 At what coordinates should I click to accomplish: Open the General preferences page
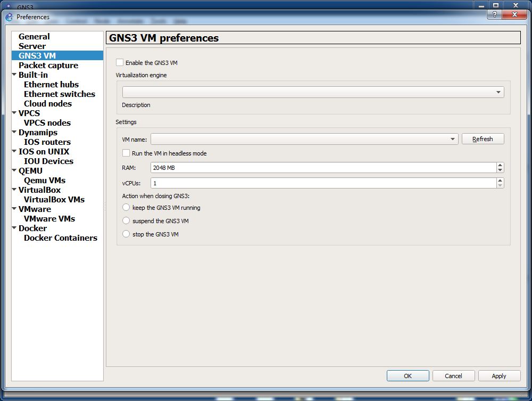pyautogui.click(x=34, y=36)
